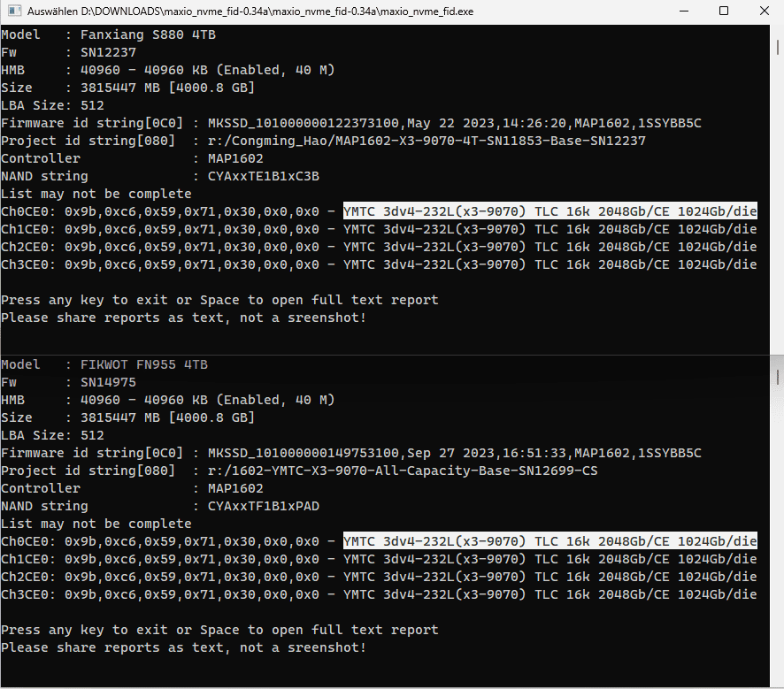Click project id containing 'All-Capacity-Base-SN12699-CS'
784x689 pixels.
(403, 471)
